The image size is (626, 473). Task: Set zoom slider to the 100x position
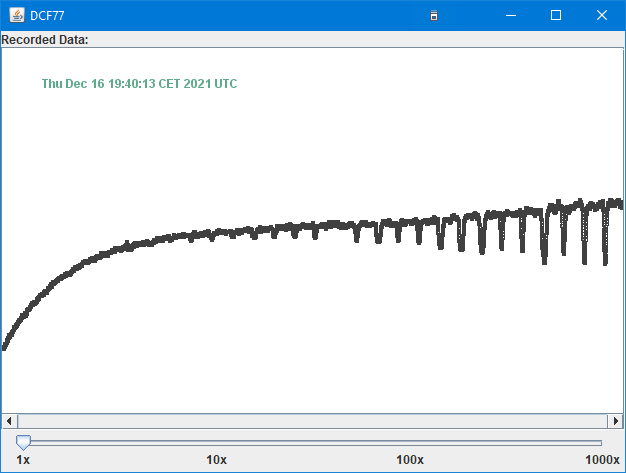click(409, 442)
